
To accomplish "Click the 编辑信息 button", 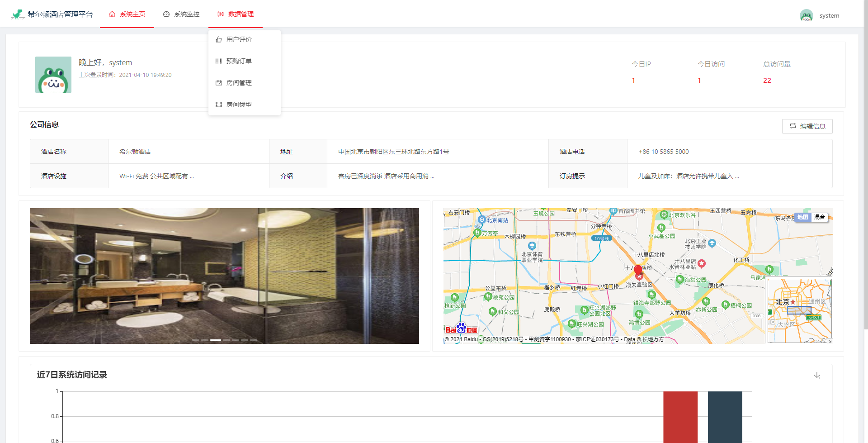I will tap(807, 126).
